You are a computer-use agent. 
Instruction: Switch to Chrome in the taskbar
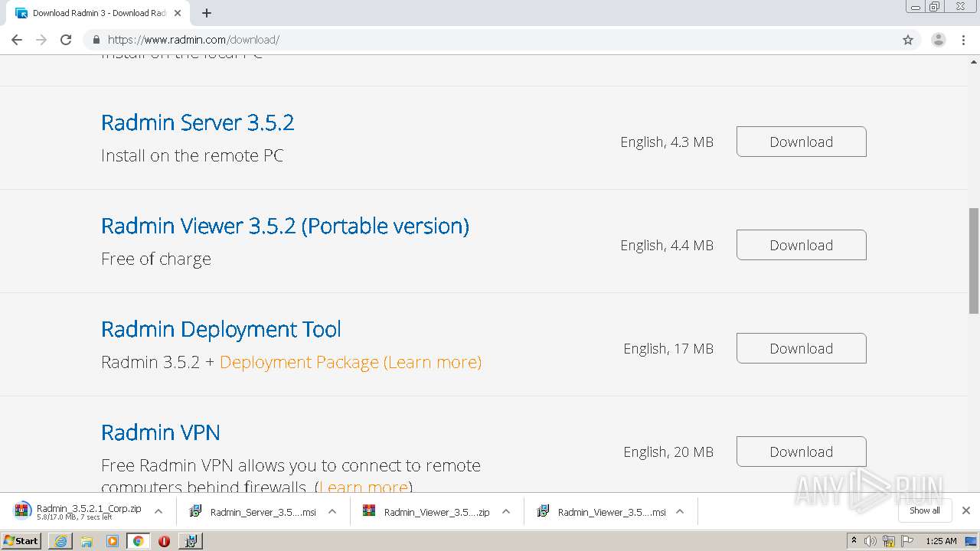(138, 541)
